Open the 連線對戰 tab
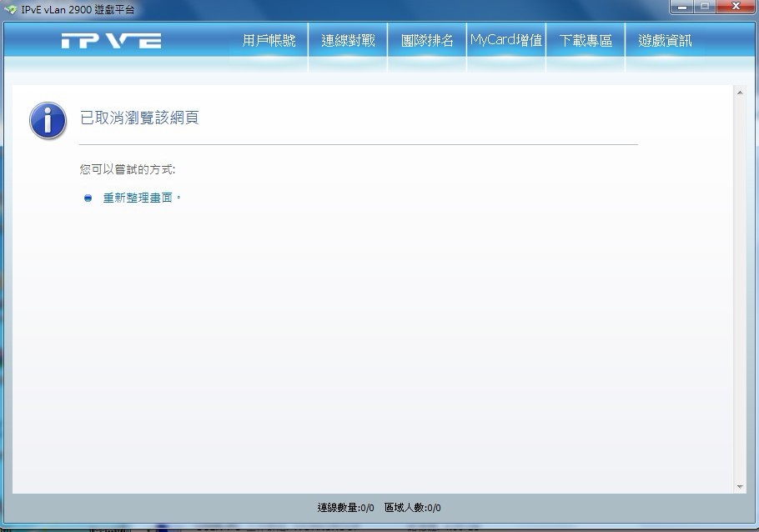759x532 pixels. pyautogui.click(x=348, y=40)
